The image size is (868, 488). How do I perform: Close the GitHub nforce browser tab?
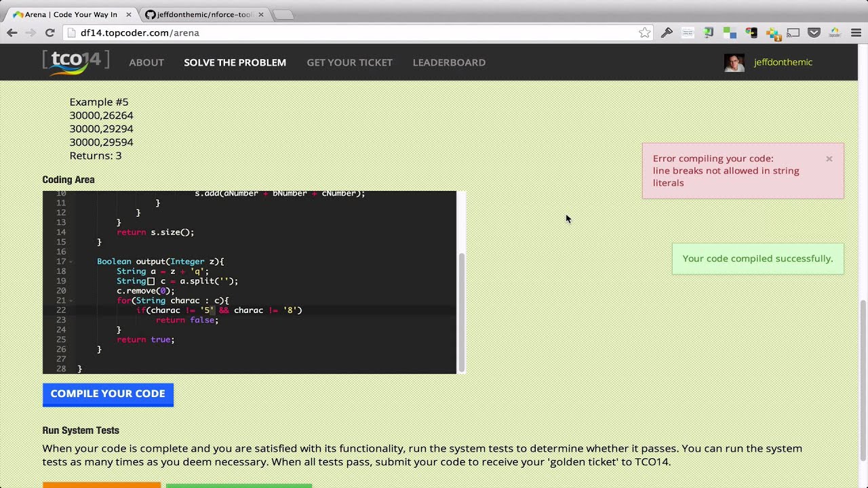pyautogui.click(x=261, y=14)
